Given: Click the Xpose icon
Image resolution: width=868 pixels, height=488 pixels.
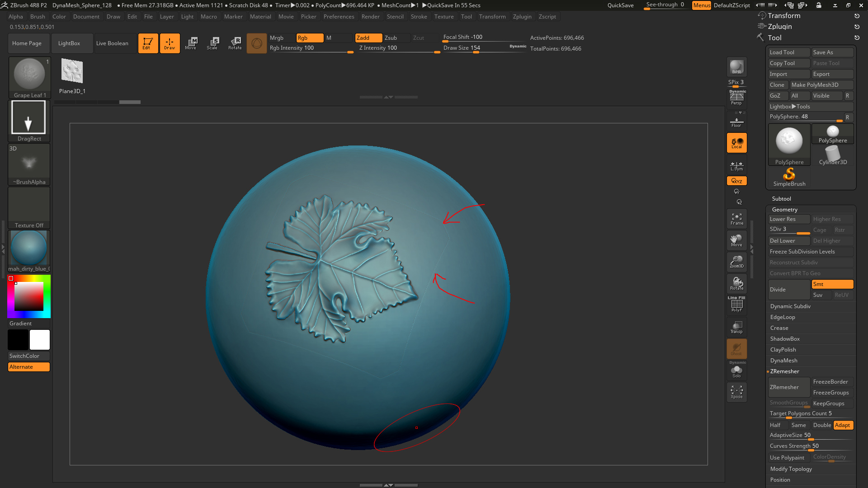Looking at the screenshot, I should tap(736, 392).
